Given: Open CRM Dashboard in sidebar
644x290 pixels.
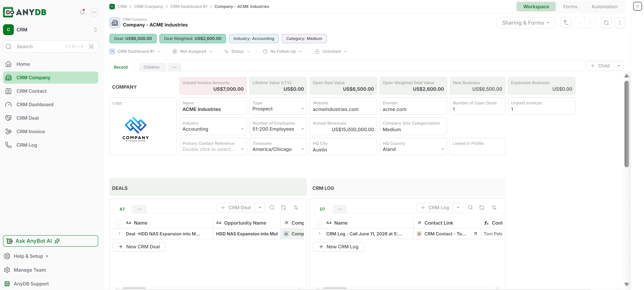Looking at the screenshot, I should (x=50, y=105).
